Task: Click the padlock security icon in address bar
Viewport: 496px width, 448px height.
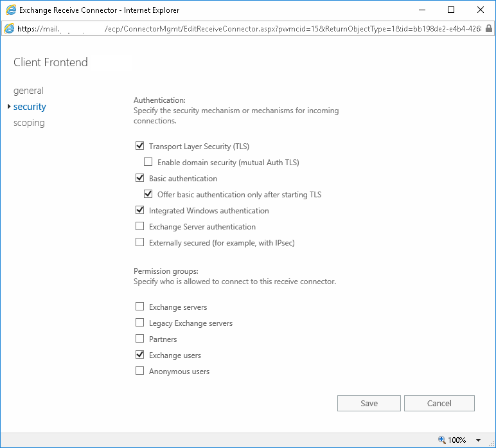Action: (489, 28)
